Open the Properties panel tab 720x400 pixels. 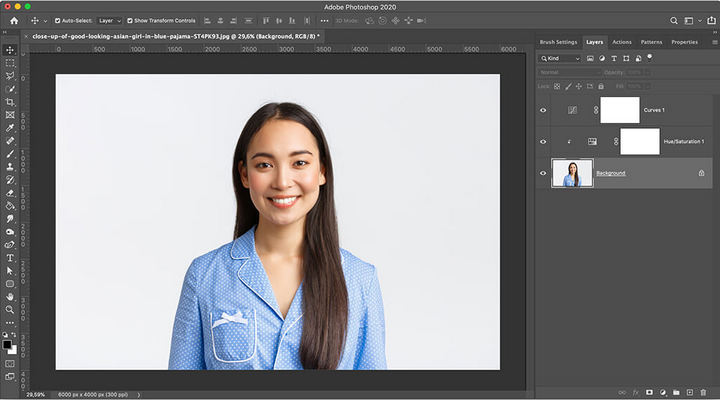[x=684, y=42]
